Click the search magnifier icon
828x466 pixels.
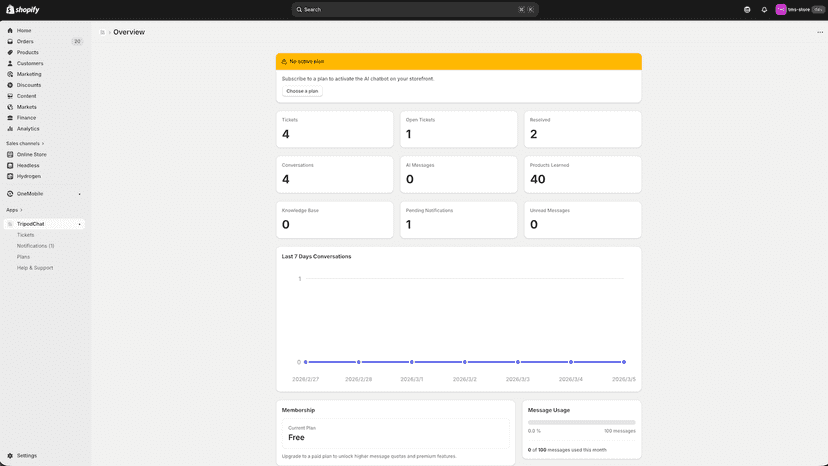(x=299, y=10)
